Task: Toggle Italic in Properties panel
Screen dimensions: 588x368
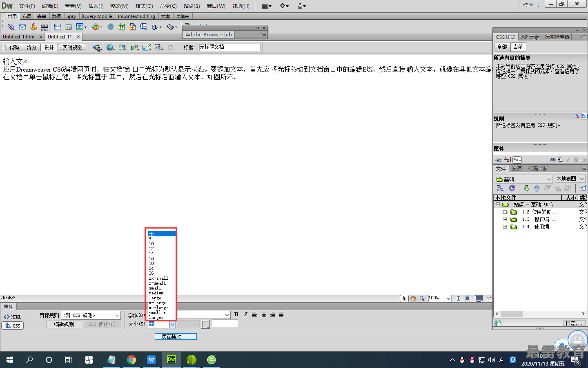Action: click(245, 314)
